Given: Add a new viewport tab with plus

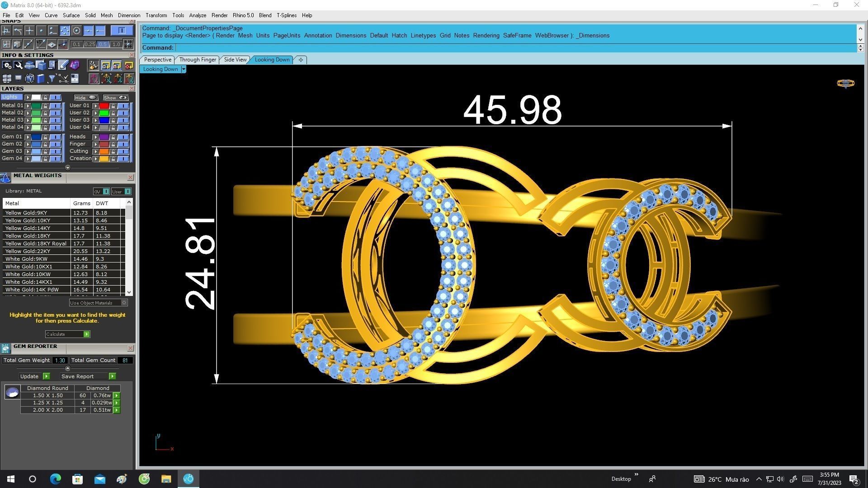Looking at the screenshot, I should 301,60.
